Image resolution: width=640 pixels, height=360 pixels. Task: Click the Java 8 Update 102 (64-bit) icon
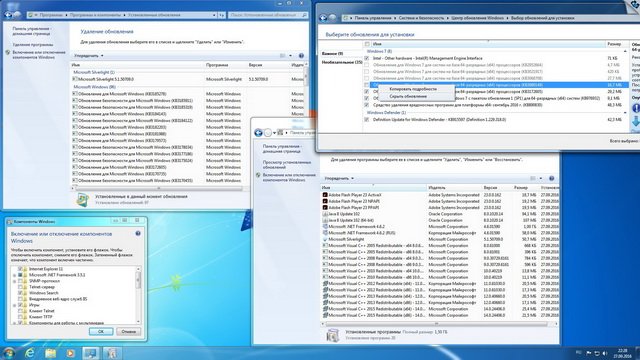tap(325, 220)
